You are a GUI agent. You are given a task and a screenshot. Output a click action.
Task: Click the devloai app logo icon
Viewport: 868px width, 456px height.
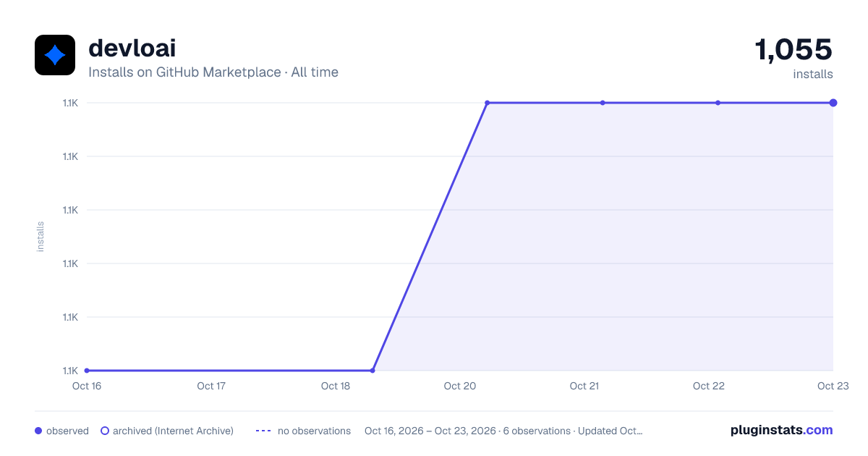click(55, 55)
